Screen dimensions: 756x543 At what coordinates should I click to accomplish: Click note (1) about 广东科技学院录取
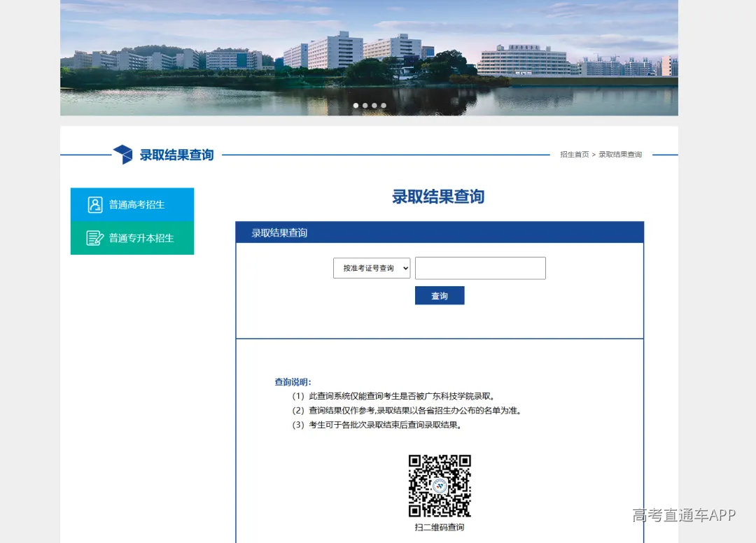(x=393, y=396)
